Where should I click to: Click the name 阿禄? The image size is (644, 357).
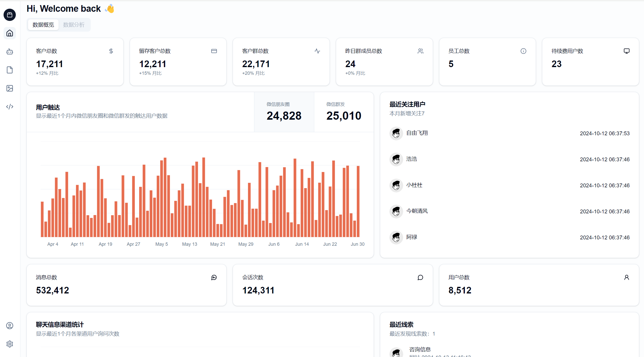(x=412, y=237)
